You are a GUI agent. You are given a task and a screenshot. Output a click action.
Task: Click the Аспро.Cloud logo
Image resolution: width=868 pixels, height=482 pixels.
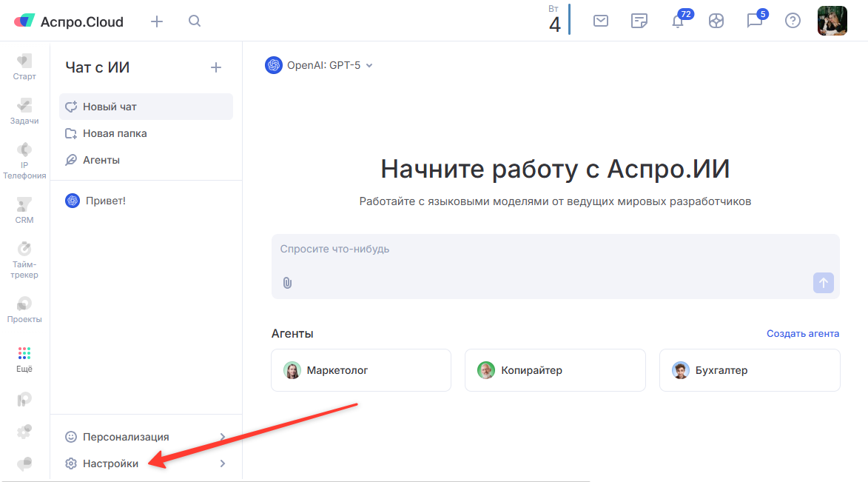(69, 21)
